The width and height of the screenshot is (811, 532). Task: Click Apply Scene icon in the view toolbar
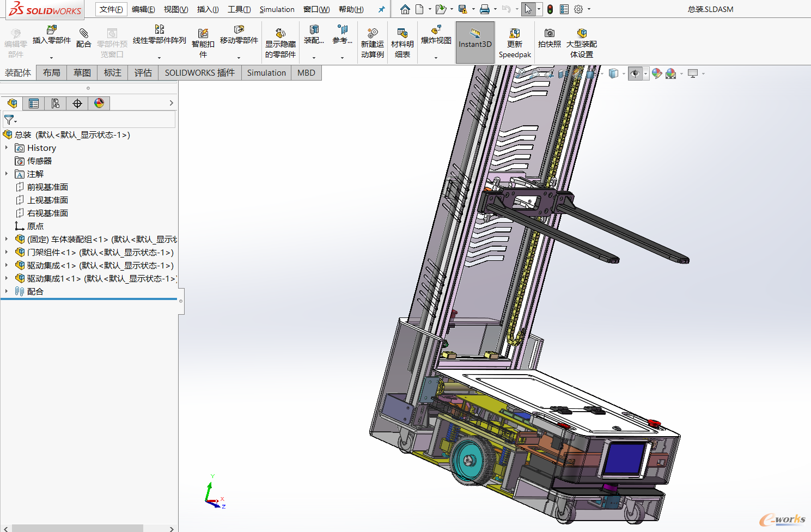671,74
